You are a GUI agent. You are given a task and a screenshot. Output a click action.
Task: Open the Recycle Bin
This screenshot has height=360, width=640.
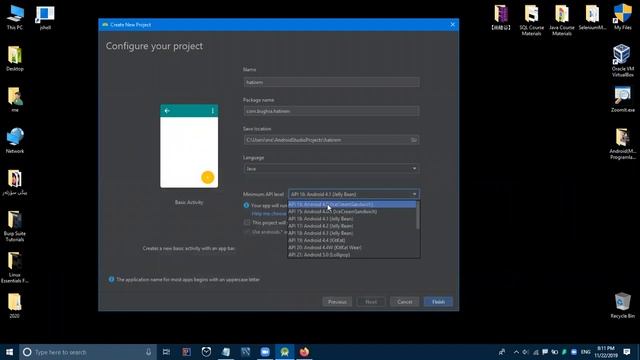[x=622, y=305]
